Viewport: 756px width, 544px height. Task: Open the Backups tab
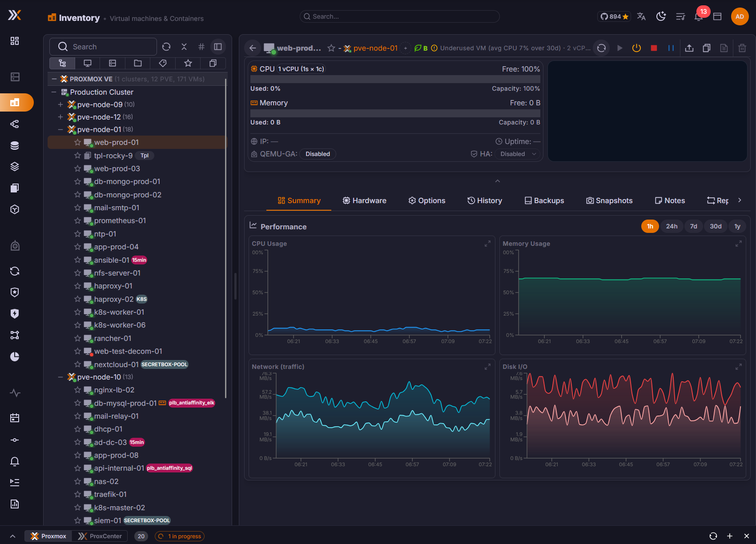click(544, 200)
